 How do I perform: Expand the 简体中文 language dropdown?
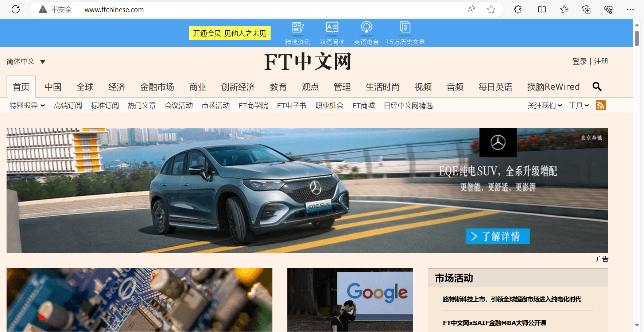click(26, 61)
